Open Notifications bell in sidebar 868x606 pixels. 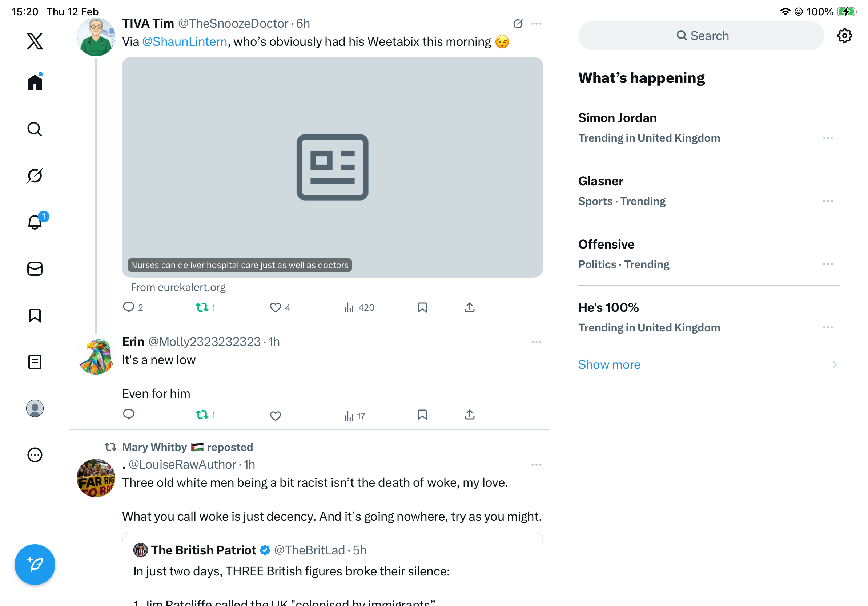click(35, 222)
